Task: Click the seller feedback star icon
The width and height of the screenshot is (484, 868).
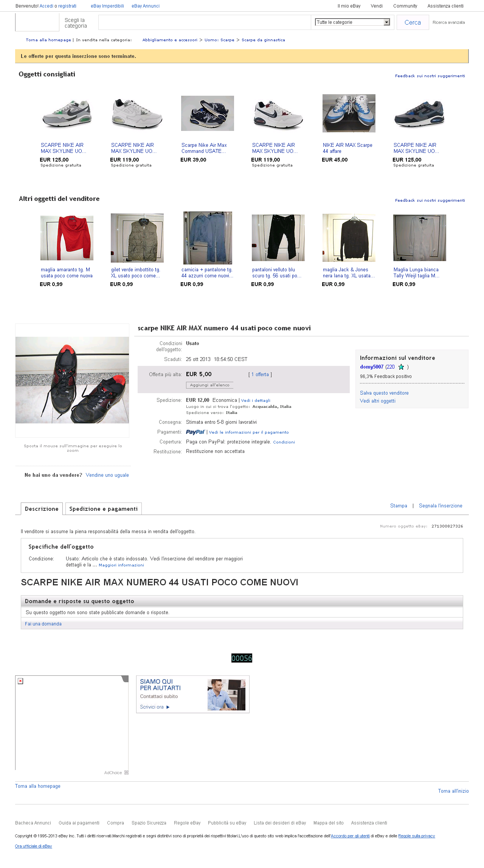Action: 401,367
